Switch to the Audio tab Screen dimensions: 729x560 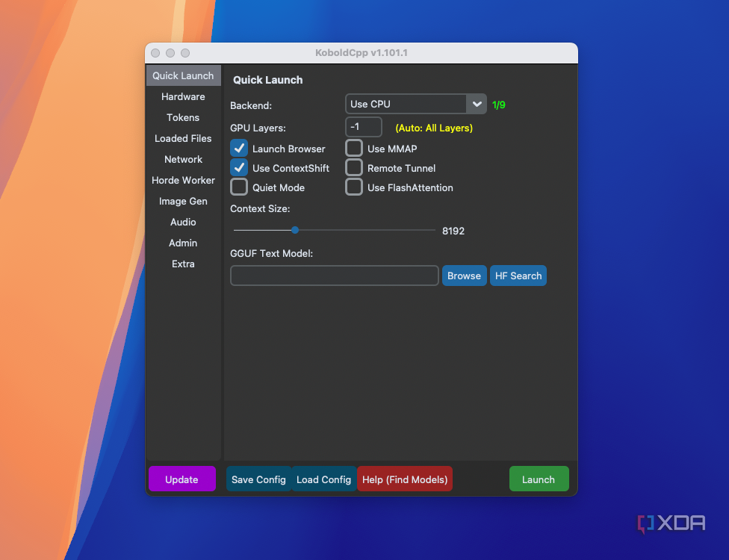(x=183, y=223)
